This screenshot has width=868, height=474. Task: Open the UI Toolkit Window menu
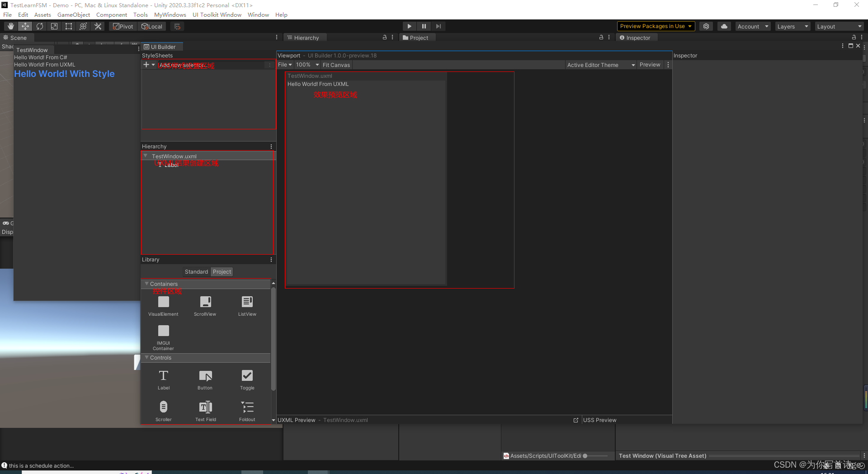217,14
